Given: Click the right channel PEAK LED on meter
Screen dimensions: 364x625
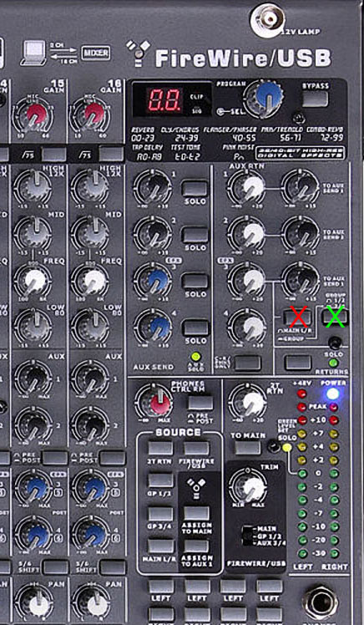Looking at the screenshot, I should point(334,407).
